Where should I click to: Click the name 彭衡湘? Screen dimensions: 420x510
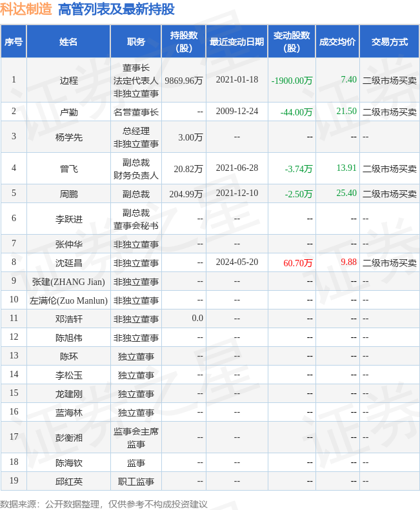68,438
